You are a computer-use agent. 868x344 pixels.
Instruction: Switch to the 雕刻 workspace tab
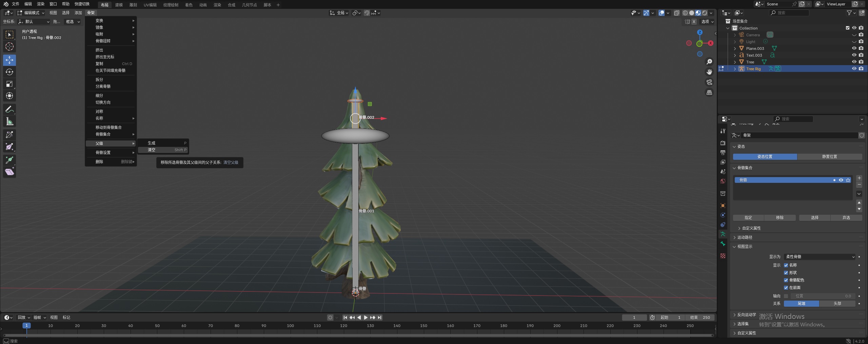coord(133,5)
